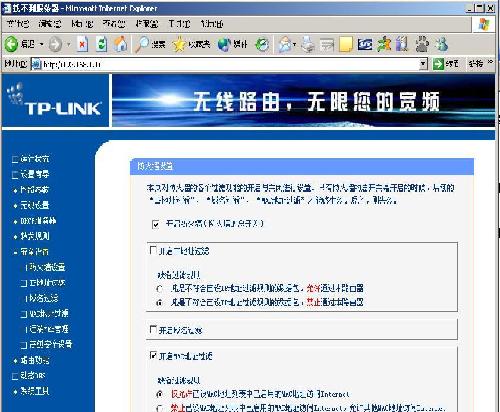Screen dimensions: 500x412
Task: Open the last menu bar item, Help
Action: coord(212,24)
